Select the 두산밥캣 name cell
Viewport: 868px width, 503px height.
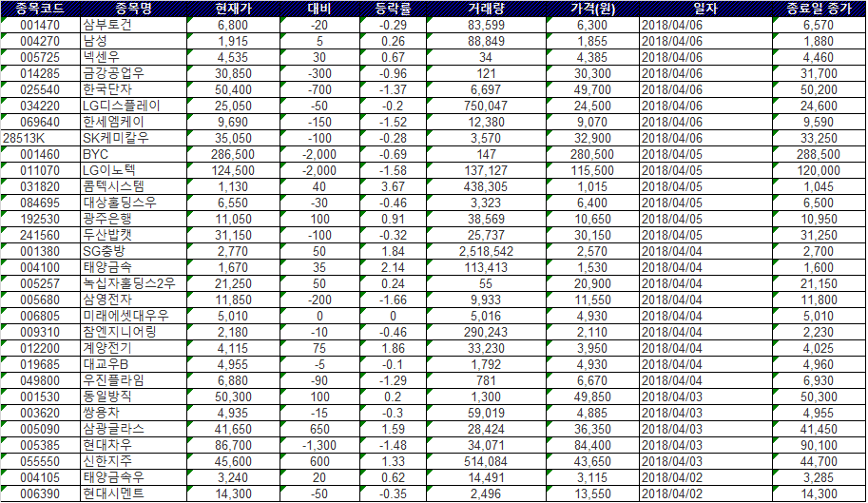point(133,235)
